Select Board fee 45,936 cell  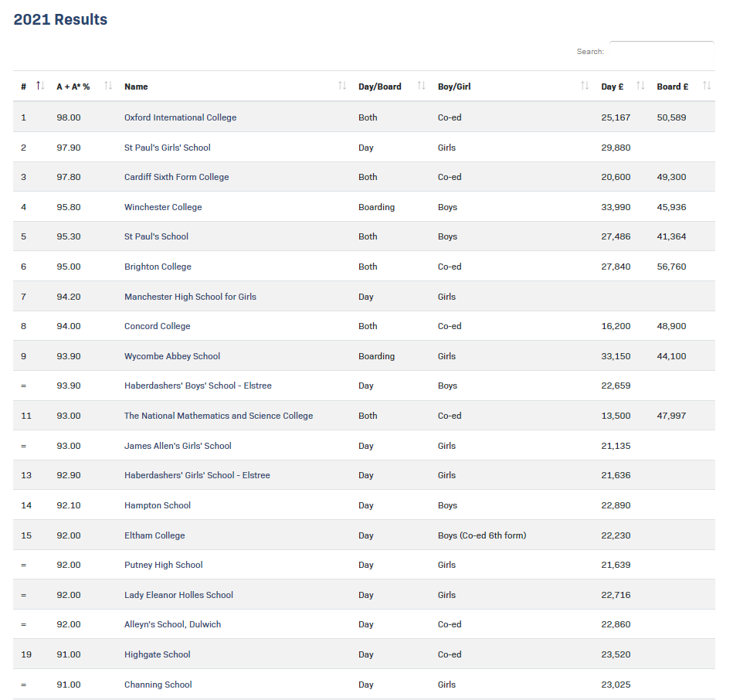pos(671,207)
